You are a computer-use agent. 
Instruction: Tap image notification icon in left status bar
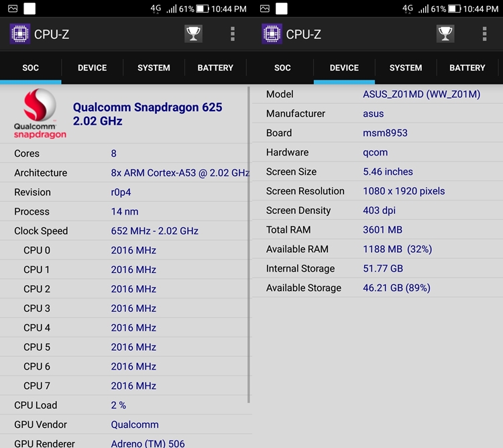(13, 9)
